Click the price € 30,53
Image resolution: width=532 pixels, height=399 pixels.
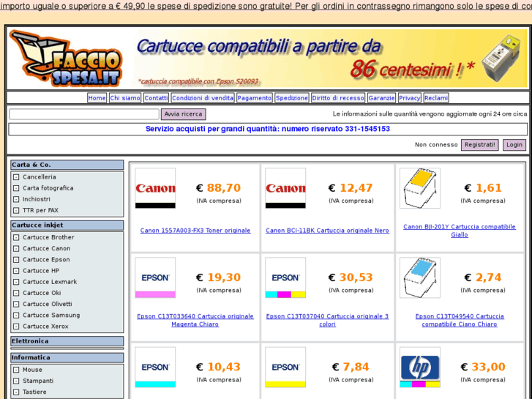(x=351, y=277)
